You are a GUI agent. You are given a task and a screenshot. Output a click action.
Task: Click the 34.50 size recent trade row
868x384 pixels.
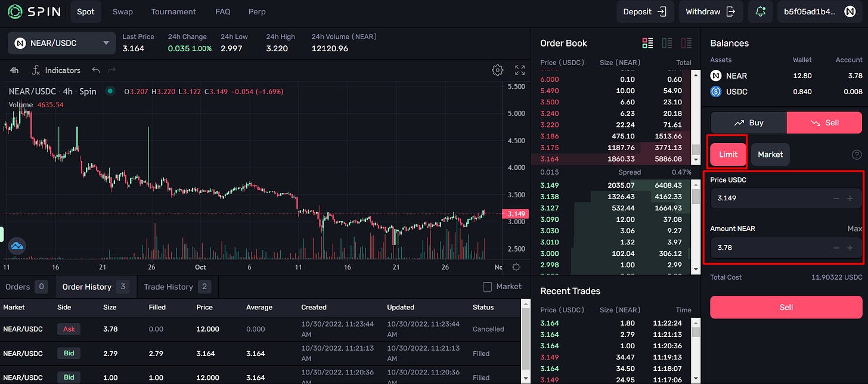[616, 368]
